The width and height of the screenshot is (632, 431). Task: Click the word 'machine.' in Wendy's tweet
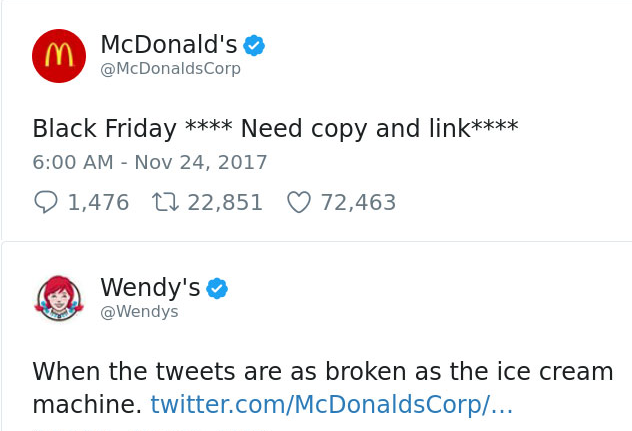[x=87, y=405]
